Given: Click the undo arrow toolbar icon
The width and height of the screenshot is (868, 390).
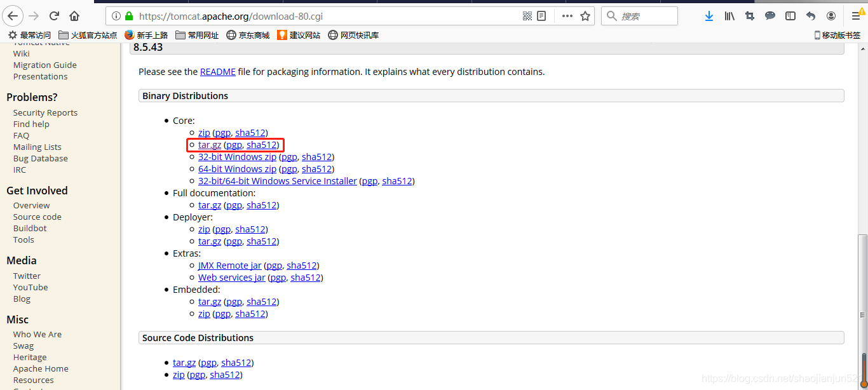Looking at the screenshot, I should [x=811, y=16].
